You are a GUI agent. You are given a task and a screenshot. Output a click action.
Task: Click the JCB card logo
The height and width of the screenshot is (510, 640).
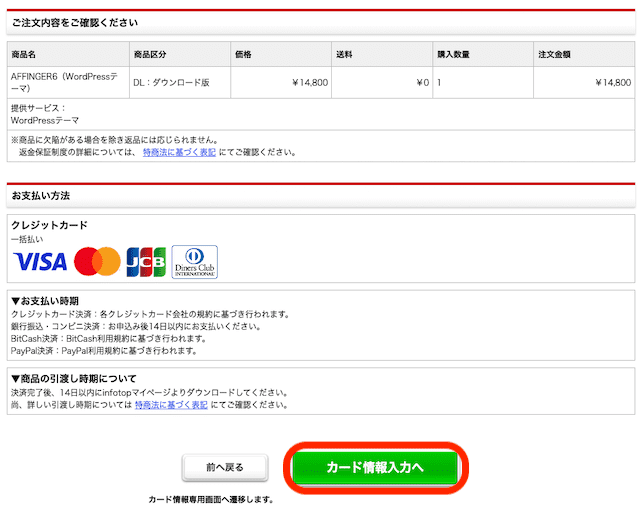[146, 262]
